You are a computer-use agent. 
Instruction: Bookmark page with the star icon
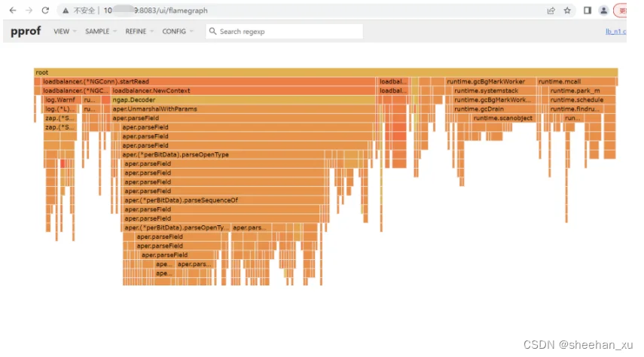click(x=567, y=11)
